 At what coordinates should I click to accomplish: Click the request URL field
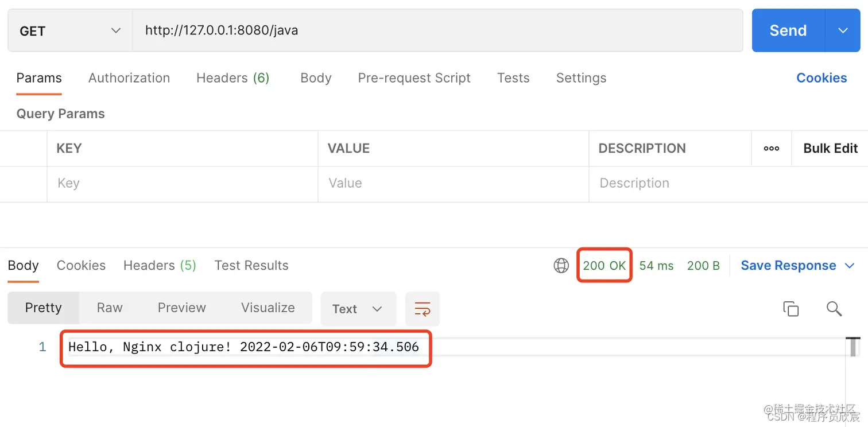coord(437,30)
